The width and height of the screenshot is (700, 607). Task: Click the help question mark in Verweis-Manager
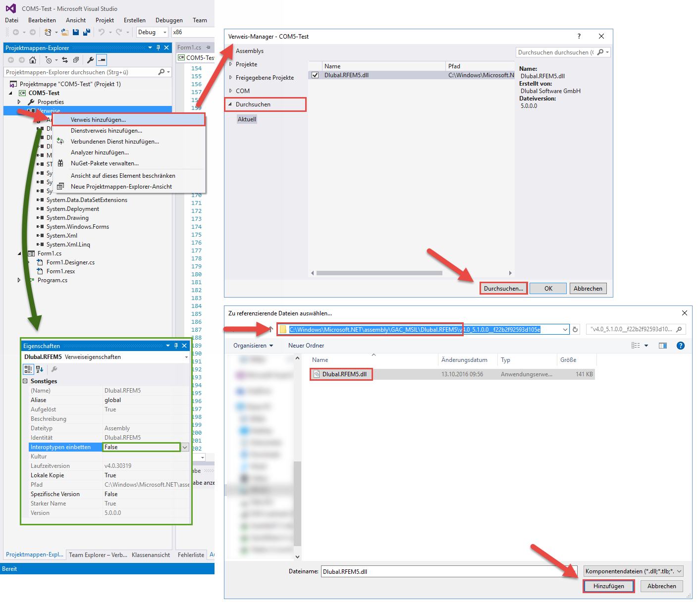(579, 36)
